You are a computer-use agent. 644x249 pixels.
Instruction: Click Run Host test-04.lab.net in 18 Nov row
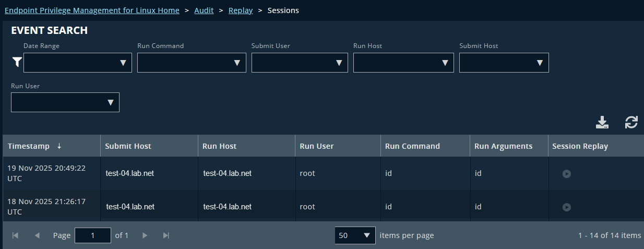228,207
